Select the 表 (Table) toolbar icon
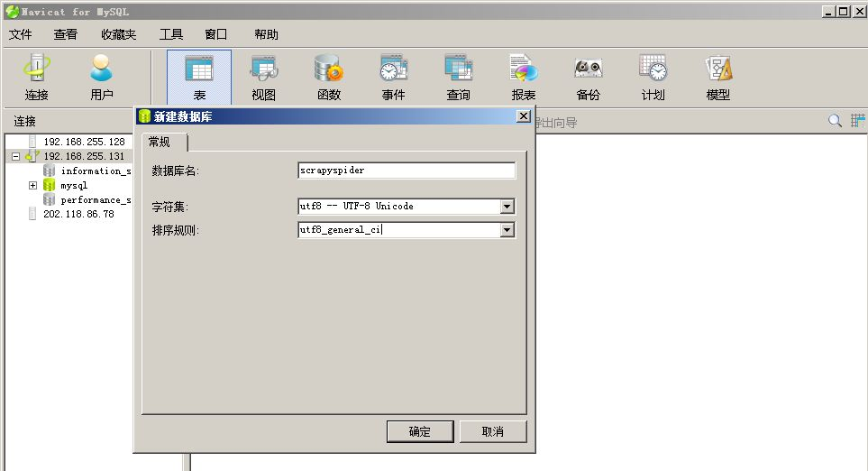The width and height of the screenshot is (868, 471). (199, 77)
